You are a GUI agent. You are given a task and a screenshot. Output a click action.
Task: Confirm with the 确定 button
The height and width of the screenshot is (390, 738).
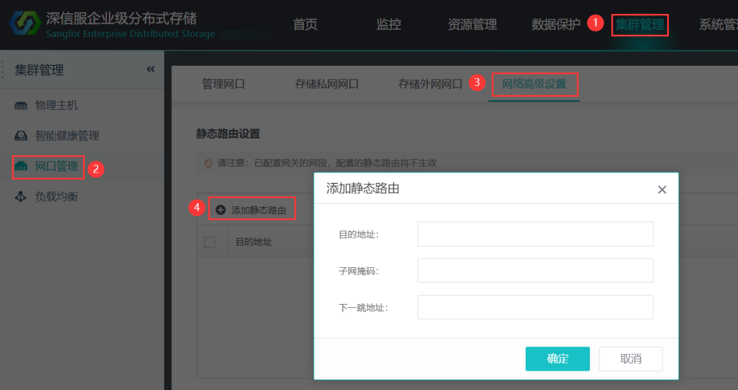[557, 359]
